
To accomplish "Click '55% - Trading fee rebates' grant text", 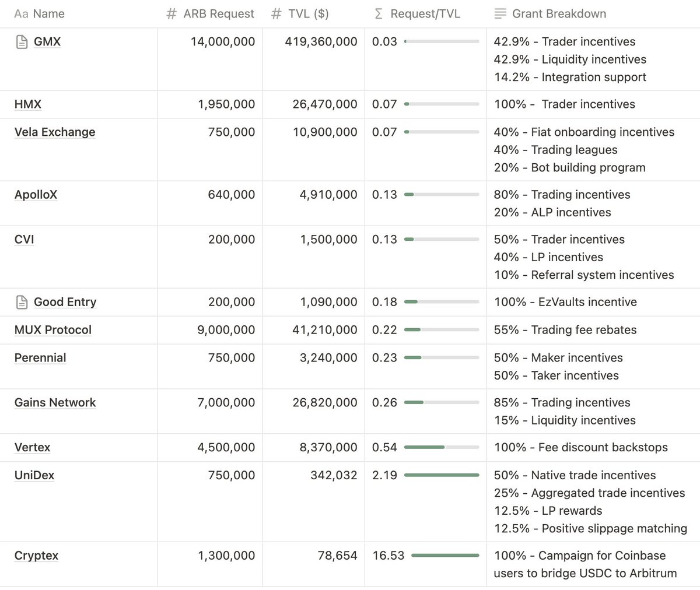I will point(565,330).
